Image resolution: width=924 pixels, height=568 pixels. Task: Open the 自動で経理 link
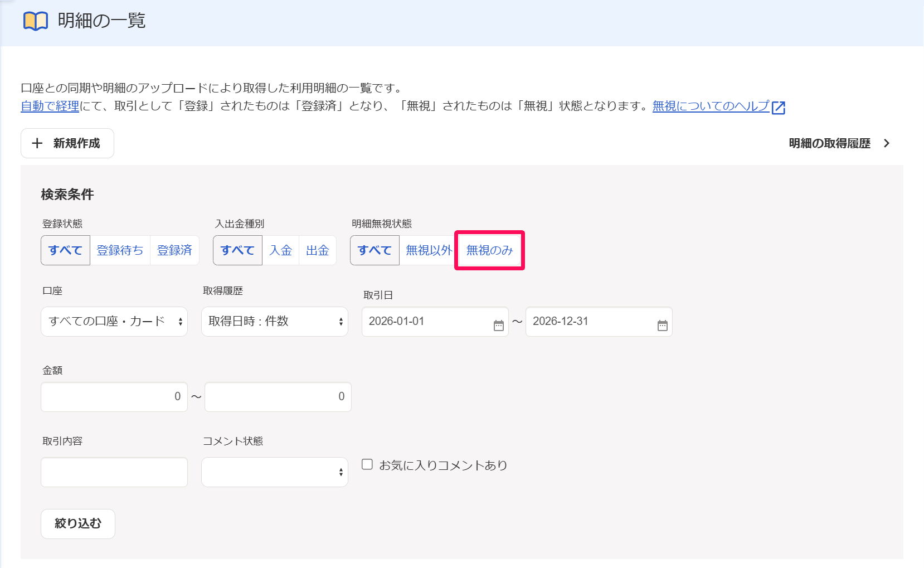(50, 106)
